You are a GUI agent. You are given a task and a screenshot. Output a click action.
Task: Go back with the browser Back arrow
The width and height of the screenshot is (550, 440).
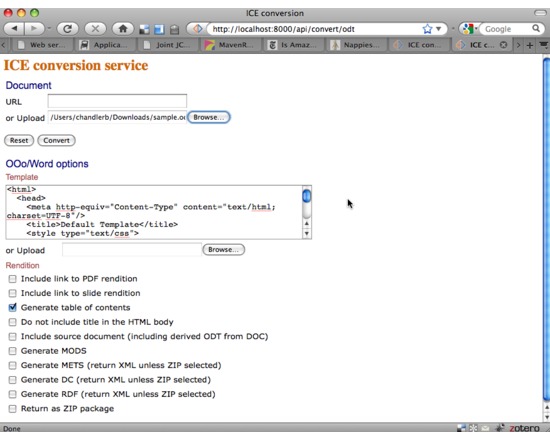pos(14,28)
